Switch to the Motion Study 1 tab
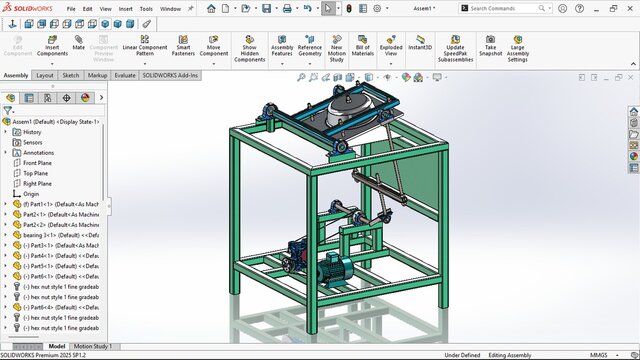Screen dimensions: 640x360 93,346
